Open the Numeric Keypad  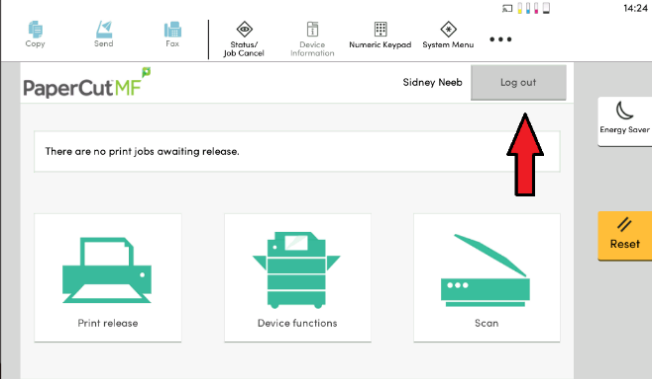380,35
